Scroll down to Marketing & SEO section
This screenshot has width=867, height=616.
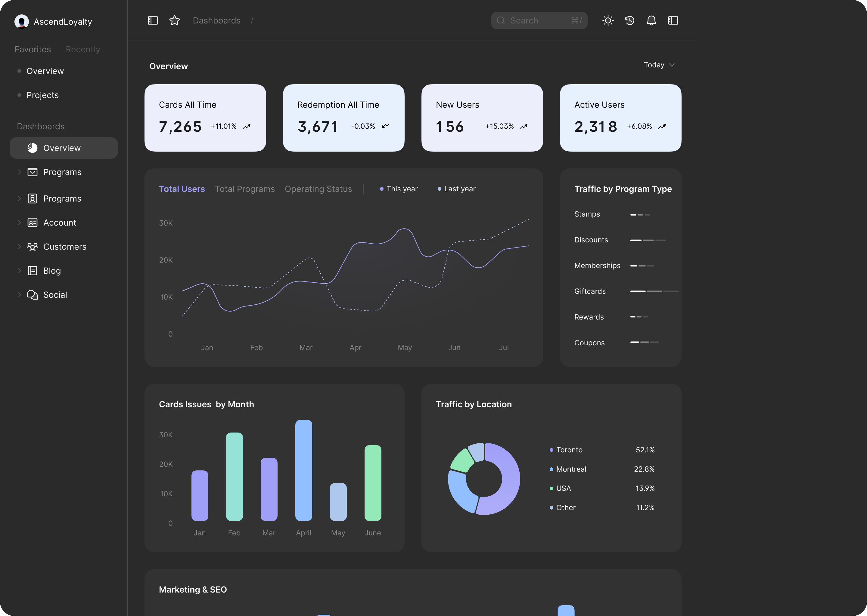193,589
